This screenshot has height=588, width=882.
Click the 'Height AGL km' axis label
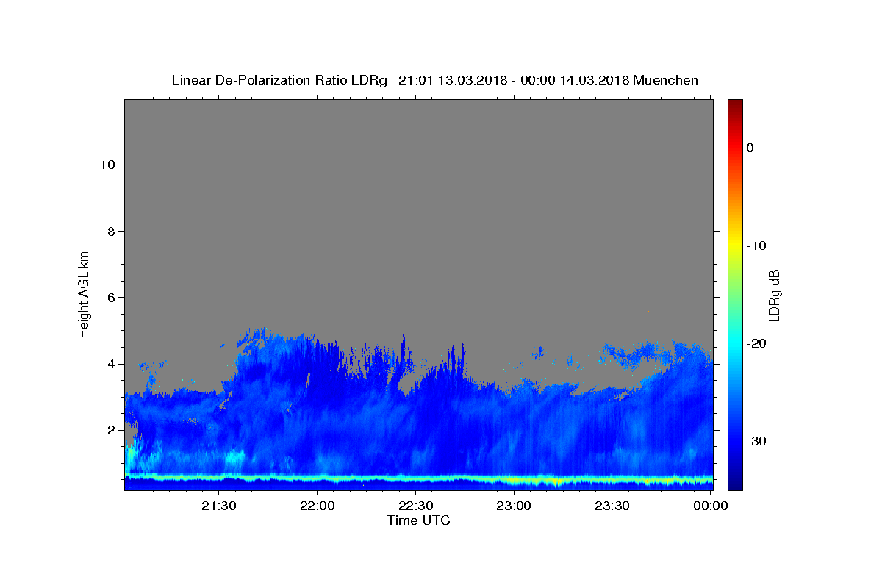84,294
